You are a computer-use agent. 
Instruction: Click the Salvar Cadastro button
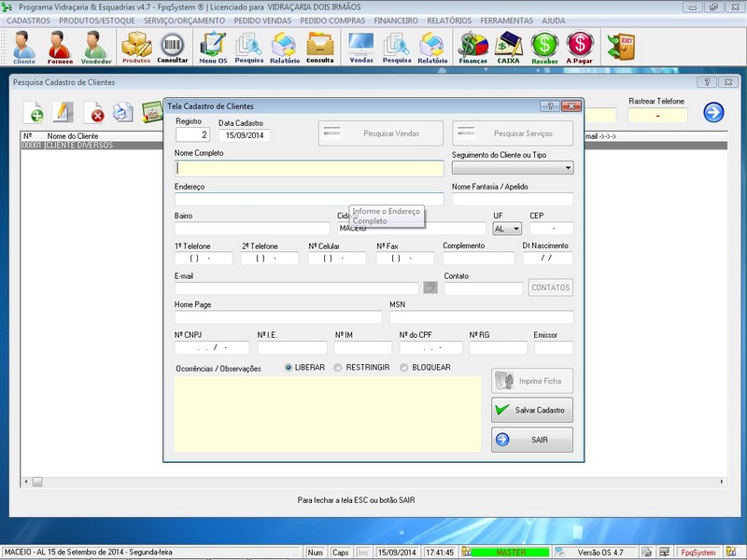click(x=531, y=410)
